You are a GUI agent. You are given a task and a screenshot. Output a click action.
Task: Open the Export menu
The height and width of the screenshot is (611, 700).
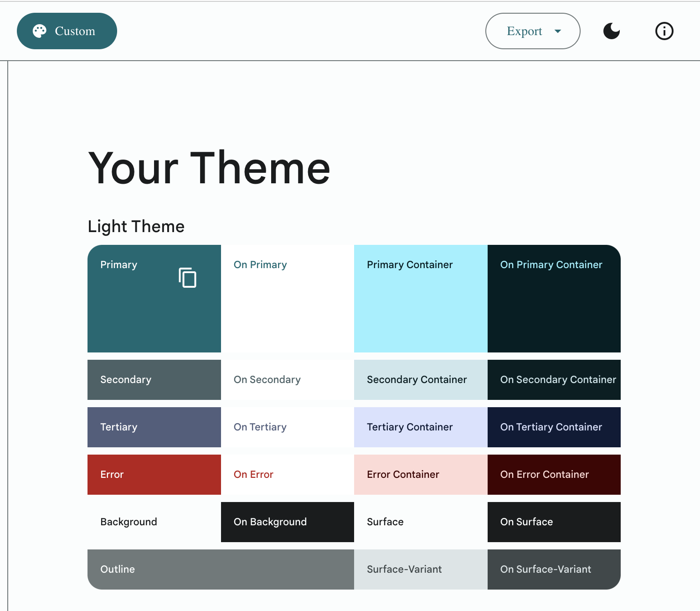pyautogui.click(x=525, y=31)
